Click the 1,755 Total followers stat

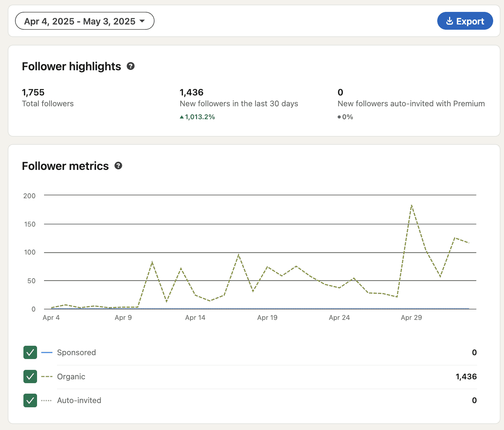[48, 98]
